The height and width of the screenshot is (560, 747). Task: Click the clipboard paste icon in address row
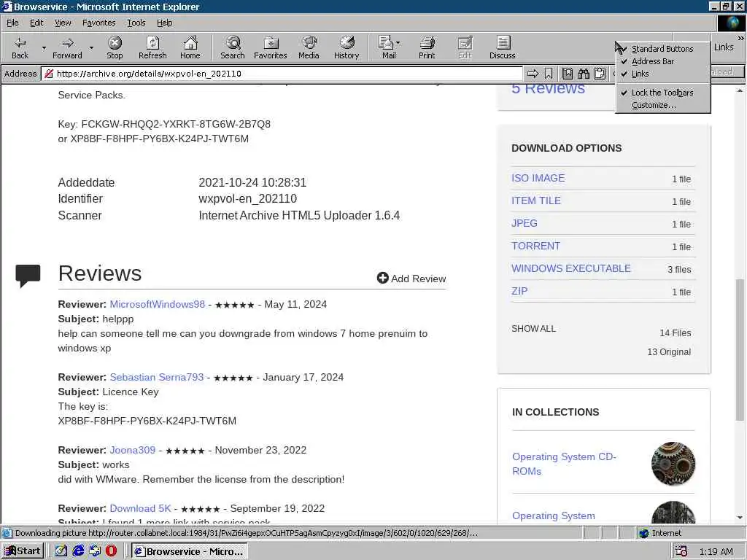(600, 74)
